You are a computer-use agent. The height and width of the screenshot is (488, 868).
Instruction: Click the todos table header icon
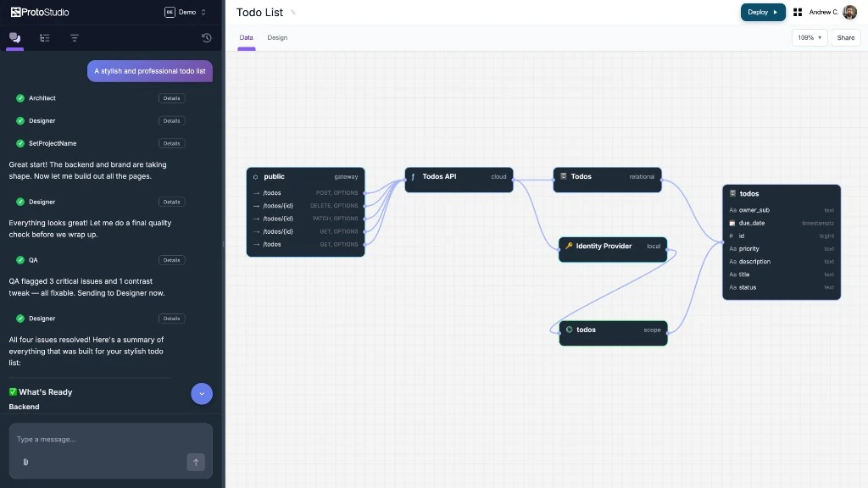pos(732,193)
